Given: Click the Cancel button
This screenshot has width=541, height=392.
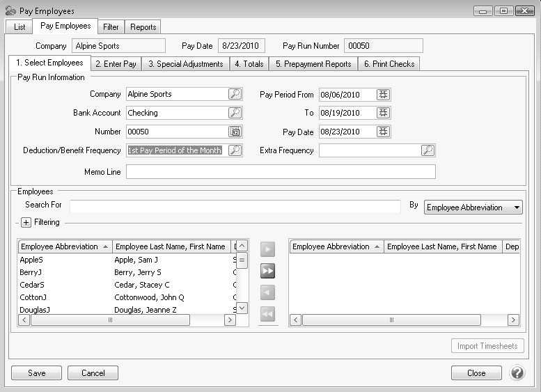Looking at the screenshot, I should point(93,373).
